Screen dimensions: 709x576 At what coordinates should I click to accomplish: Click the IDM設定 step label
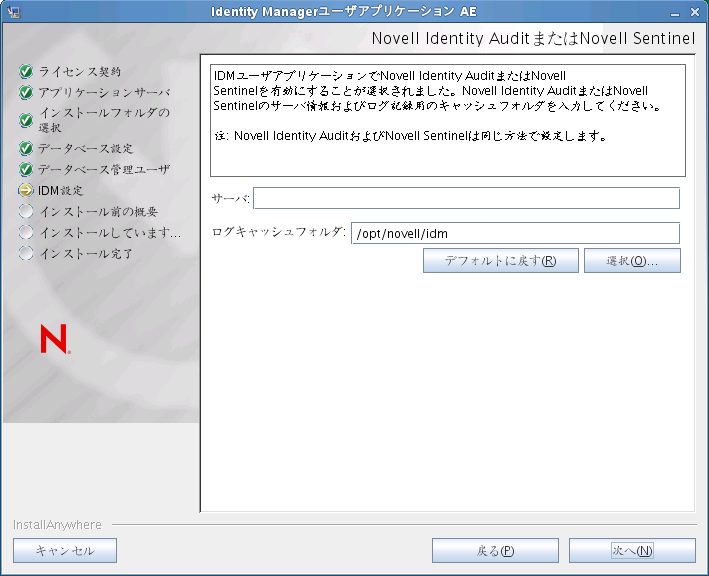(61, 190)
